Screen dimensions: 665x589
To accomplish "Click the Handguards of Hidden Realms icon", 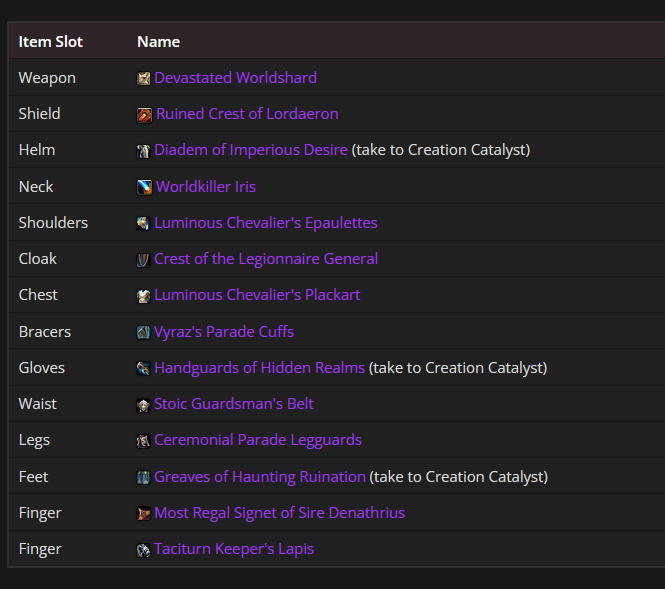I will (143, 368).
